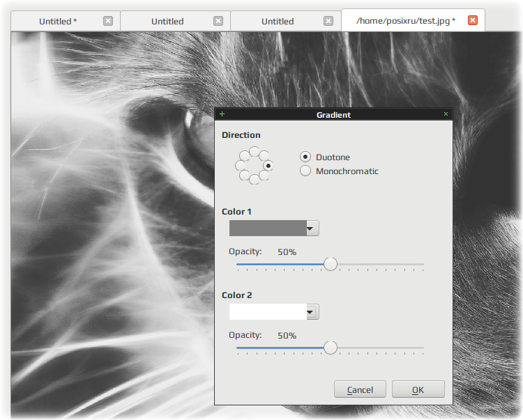The height and width of the screenshot is (420, 523).
Task: Click the Gradient dialog title bar
Action: (333, 114)
